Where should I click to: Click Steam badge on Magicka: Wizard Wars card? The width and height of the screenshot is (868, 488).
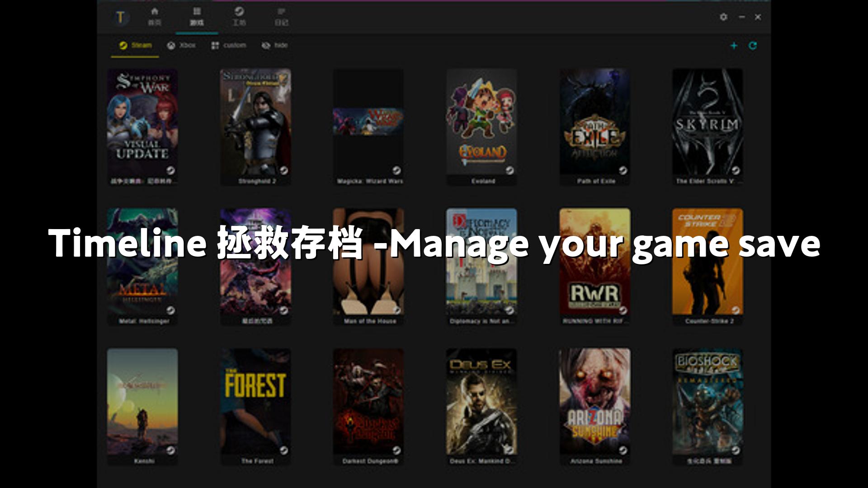click(x=396, y=170)
